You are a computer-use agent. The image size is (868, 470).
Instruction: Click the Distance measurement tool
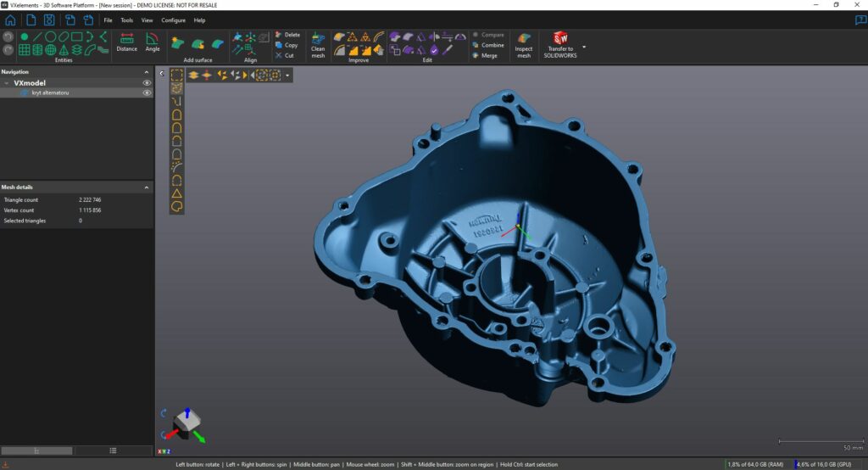pyautogui.click(x=126, y=42)
